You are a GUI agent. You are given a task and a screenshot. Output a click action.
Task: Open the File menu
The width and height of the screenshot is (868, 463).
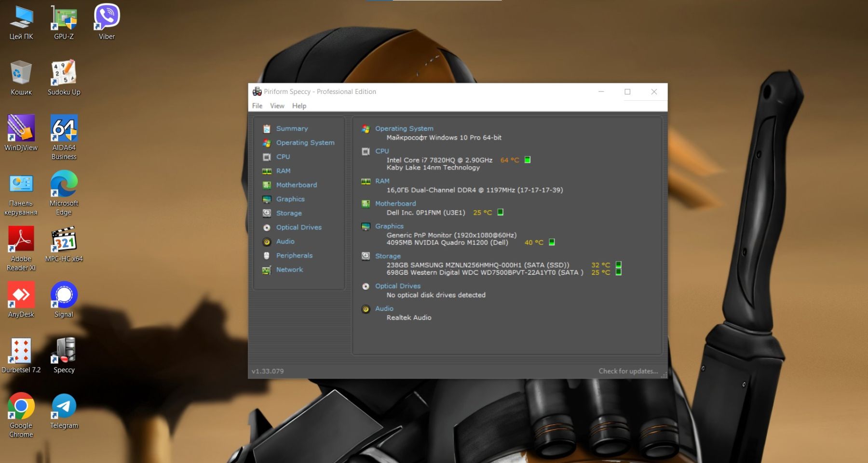click(x=258, y=106)
